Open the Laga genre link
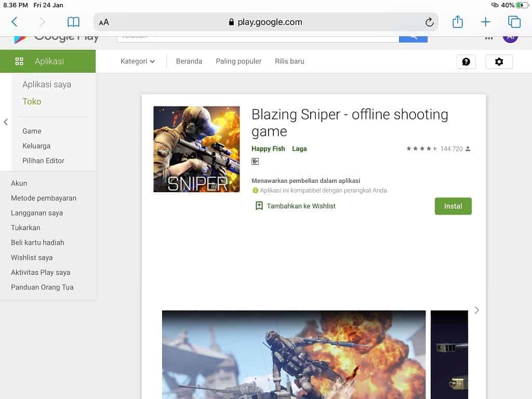The image size is (532, 399). pos(299,149)
